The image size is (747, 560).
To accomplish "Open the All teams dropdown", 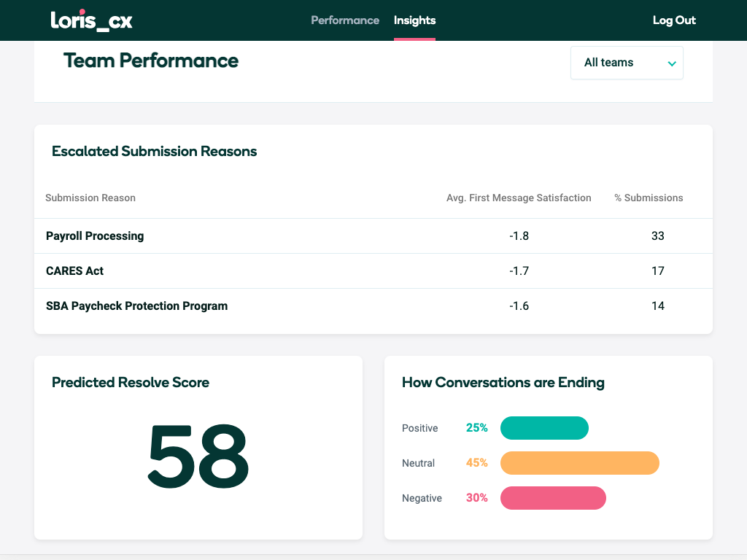I will [626, 63].
